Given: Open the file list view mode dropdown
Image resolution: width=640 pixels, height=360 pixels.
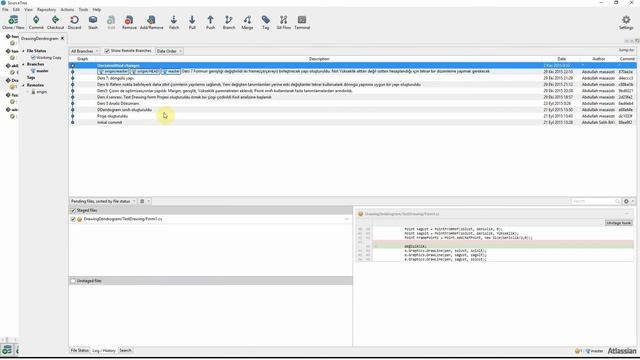Looking at the screenshot, I should pos(144,201).
